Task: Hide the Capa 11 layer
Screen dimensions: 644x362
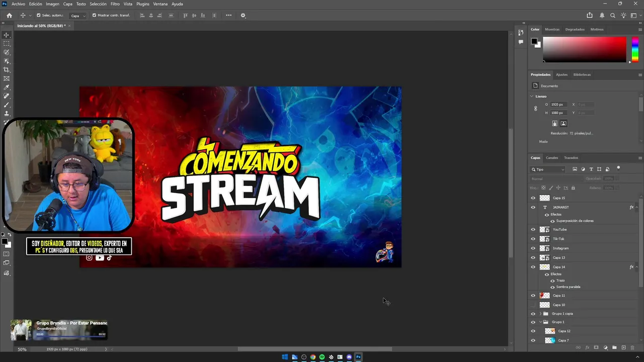Action: click(533, 296)
